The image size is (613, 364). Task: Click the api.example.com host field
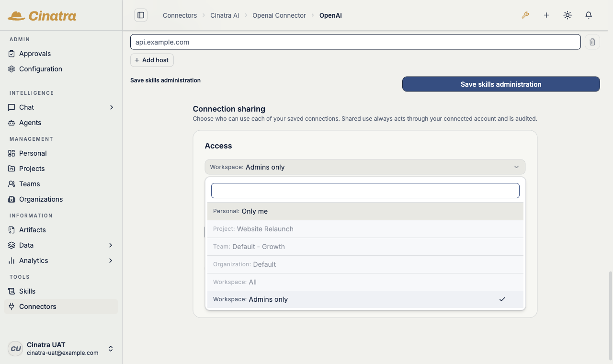point(355,42)
